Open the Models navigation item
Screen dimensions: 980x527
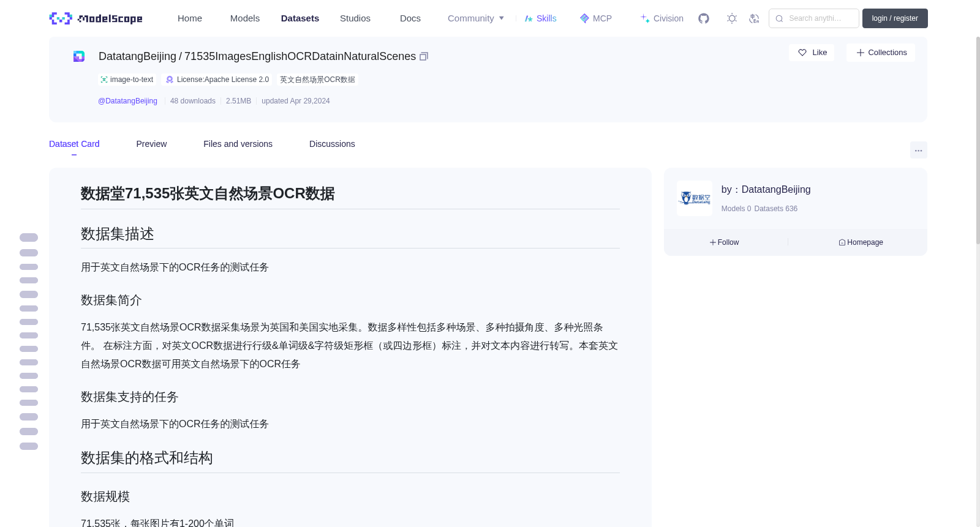(x=245, y=18)
